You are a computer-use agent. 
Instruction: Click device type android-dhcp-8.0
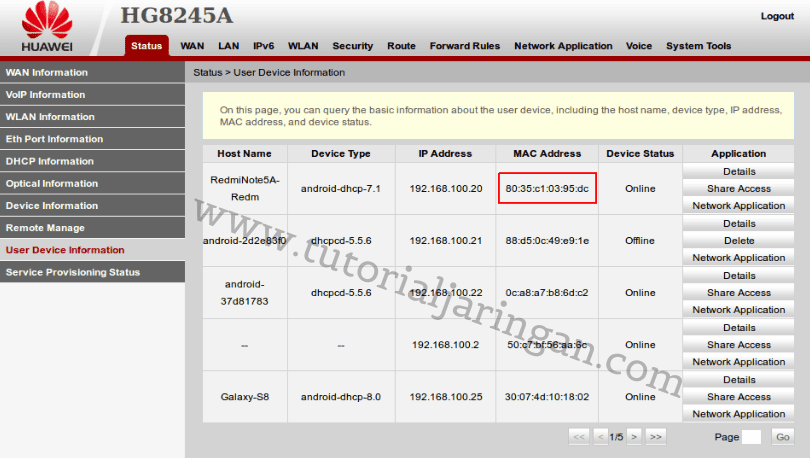click(341, 397)
